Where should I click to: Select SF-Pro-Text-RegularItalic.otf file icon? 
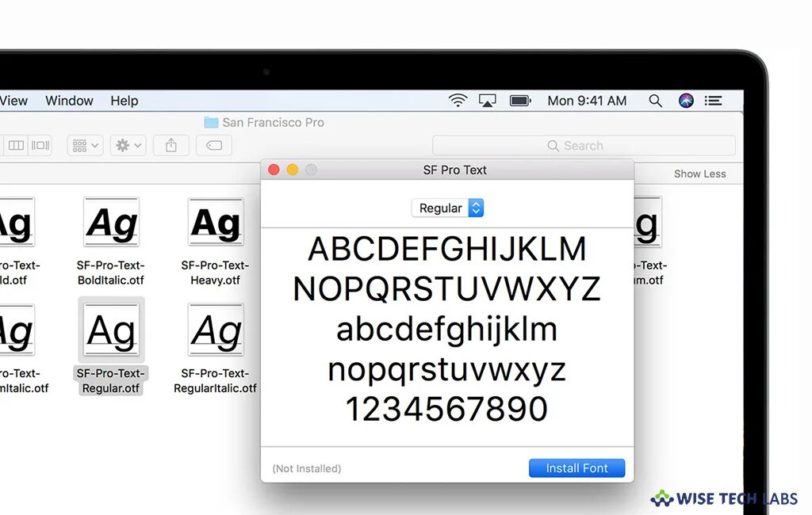pyautogui.click(x=216, y=330)
